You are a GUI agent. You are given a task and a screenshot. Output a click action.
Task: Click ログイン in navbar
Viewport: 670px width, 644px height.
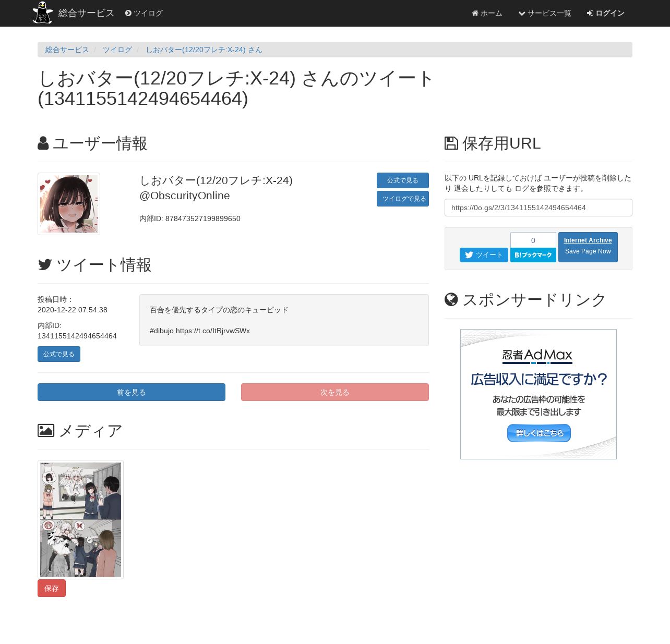[606, 13]
